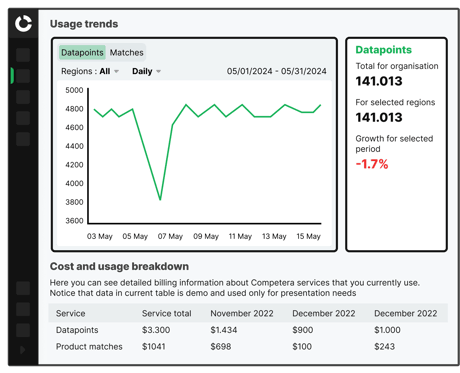The height and width of the screenshot is (373, 460).
Task: Click the $1.434 November cell
Action: coord(224,330)
